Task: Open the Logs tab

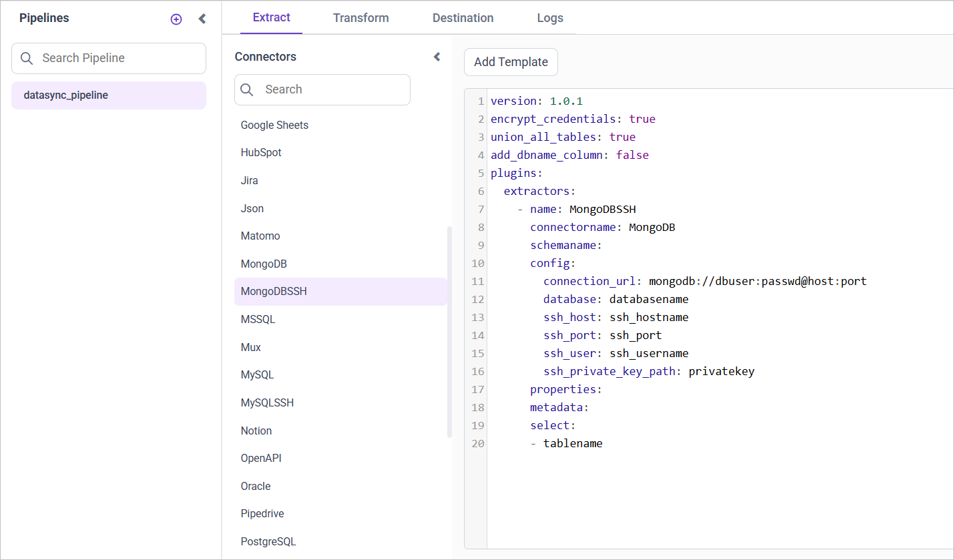Action: click(x=550, y=18)
